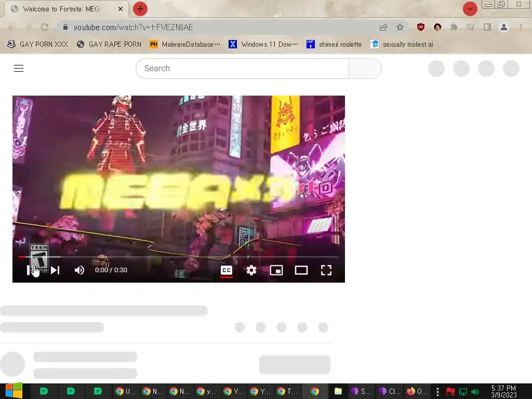Click the 0:00 / 0:30 time display
532x399 pixels.
tap(111, 270)
